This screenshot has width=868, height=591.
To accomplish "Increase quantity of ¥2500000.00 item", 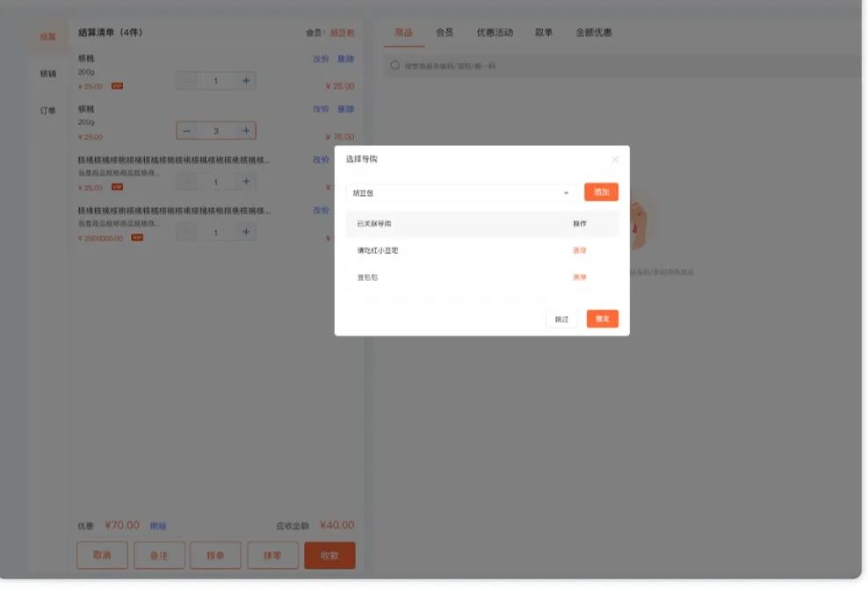I will tap(246, 233).
